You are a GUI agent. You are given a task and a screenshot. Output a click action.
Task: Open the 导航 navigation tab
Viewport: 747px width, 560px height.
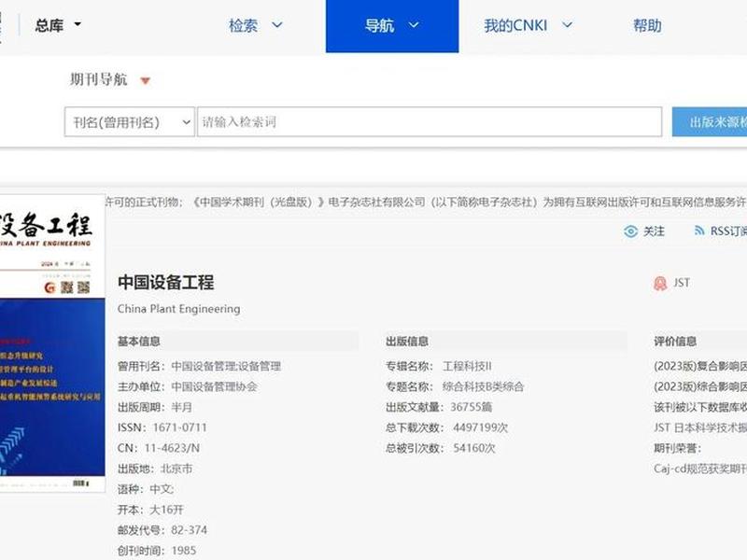point(392,26)
